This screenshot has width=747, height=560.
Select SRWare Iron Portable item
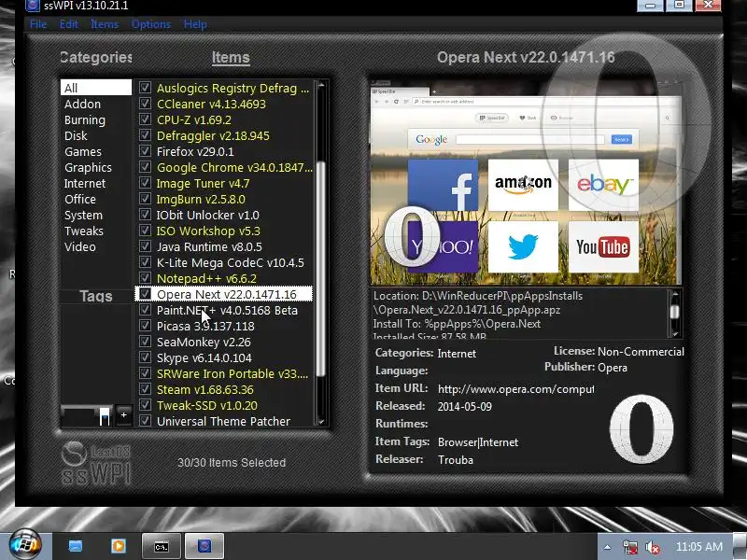(224, 374)
